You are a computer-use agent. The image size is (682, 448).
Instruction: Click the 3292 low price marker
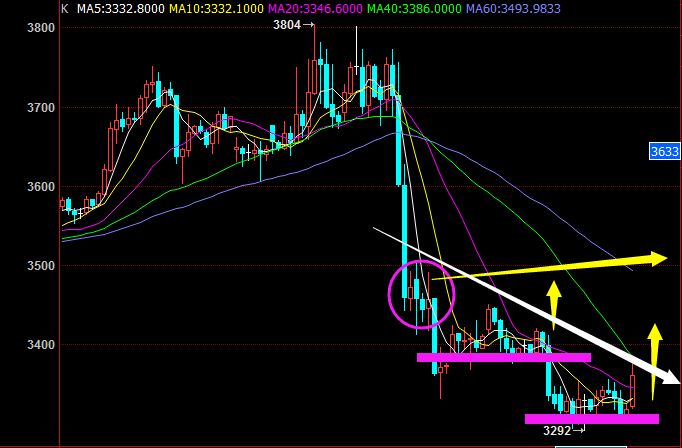pyautogui.click(x=557, y=431)
